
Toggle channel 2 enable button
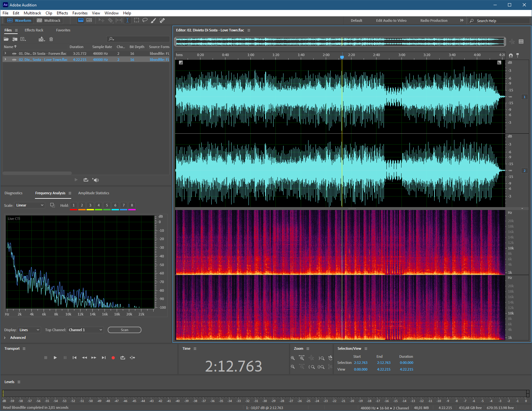tap(525, 171)
